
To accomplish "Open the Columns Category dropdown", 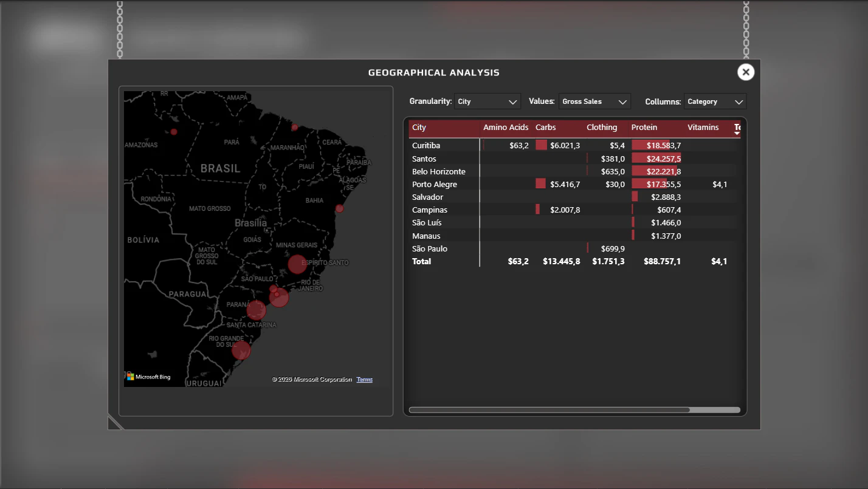I will click(715, 101).
